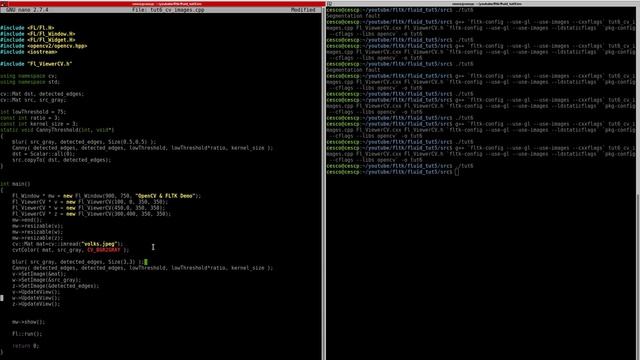Click the 'z->UpdateView();' line
The height and width of the screenshot is (360, 640).
coord(36,304)
